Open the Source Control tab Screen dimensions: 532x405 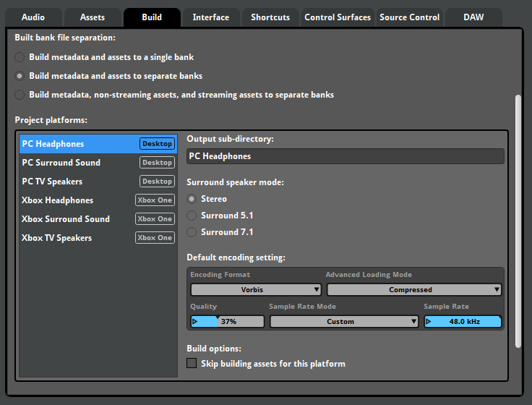[x=409, y=17]
